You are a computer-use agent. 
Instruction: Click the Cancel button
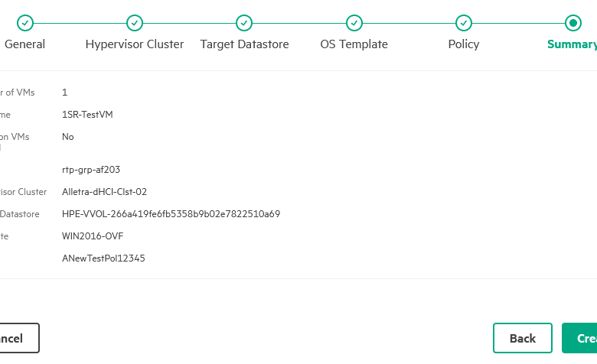(x=19, y=338)
